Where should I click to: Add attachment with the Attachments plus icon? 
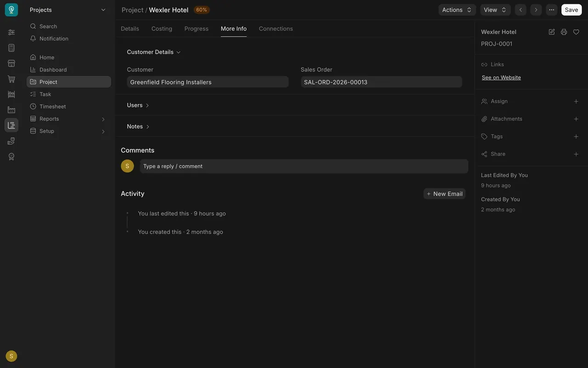coord(576,119)
